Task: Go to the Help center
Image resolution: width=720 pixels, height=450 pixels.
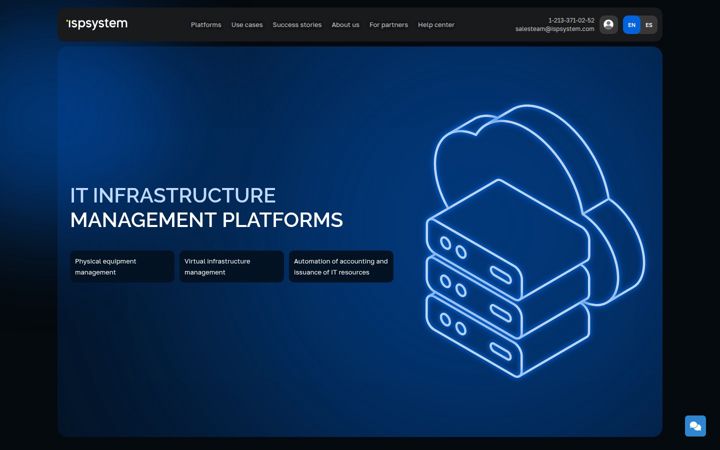Action: click(436, 25)
